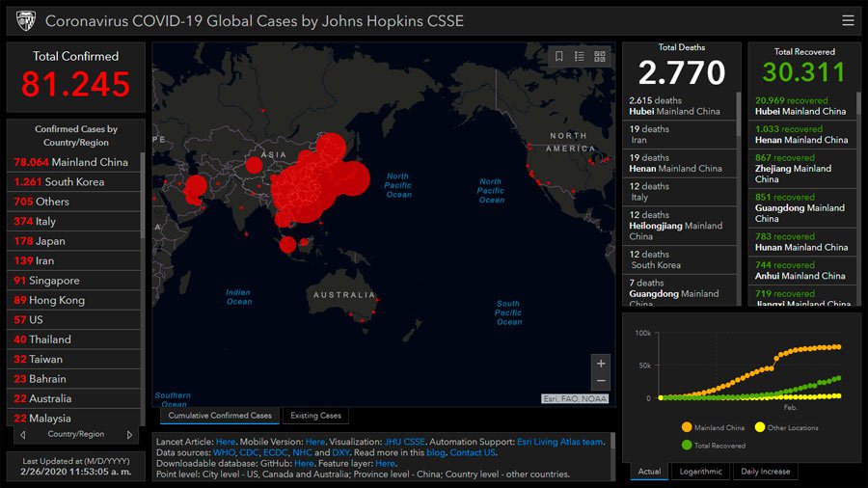Image resolution: width=868 pixels, height=488 pixels.
Task: Select 91 Singapore row
Action: 73,281
